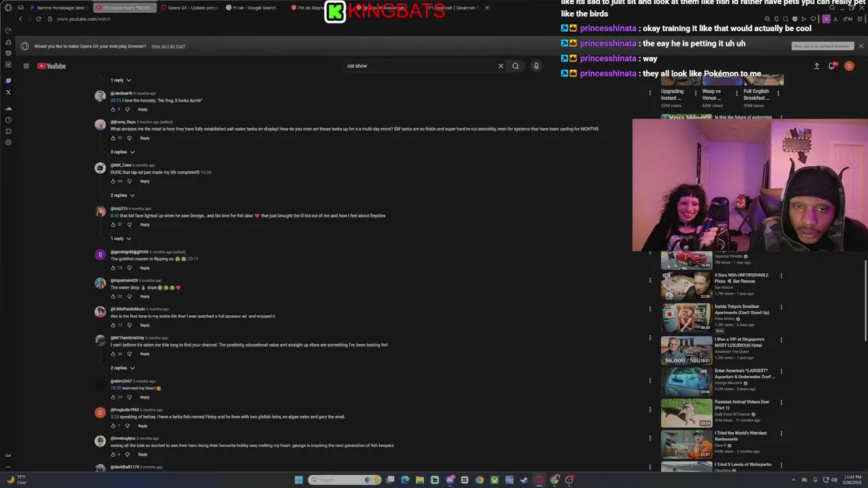Screen dimensions: 868x488
Task: Dismiss the default browser prompt bar
Action: click(x=861, y=46)
